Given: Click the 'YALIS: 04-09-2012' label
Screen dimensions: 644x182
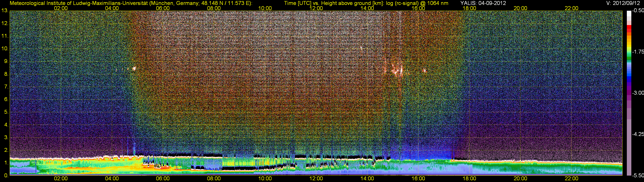Looking at the screenshot, I should 483,3.
